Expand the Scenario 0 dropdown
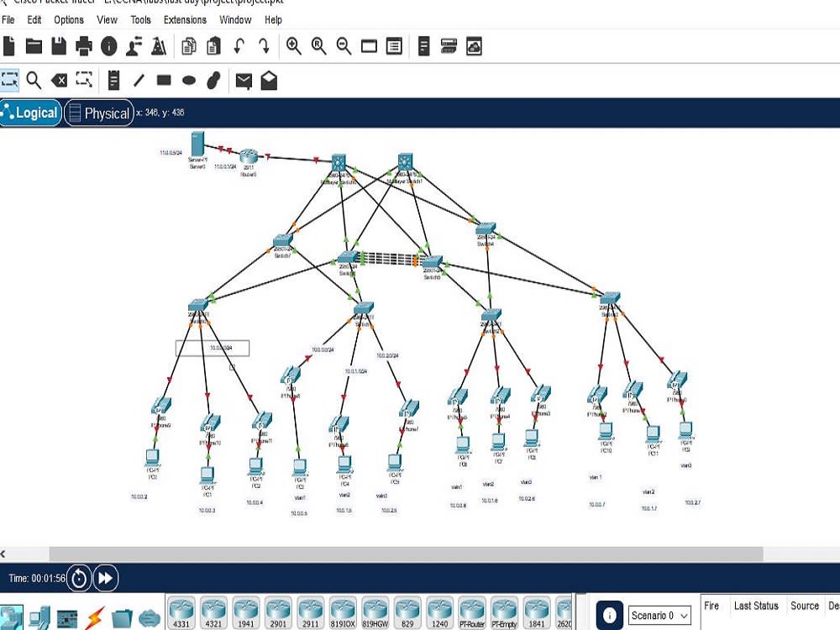 [x=659, y=616]
